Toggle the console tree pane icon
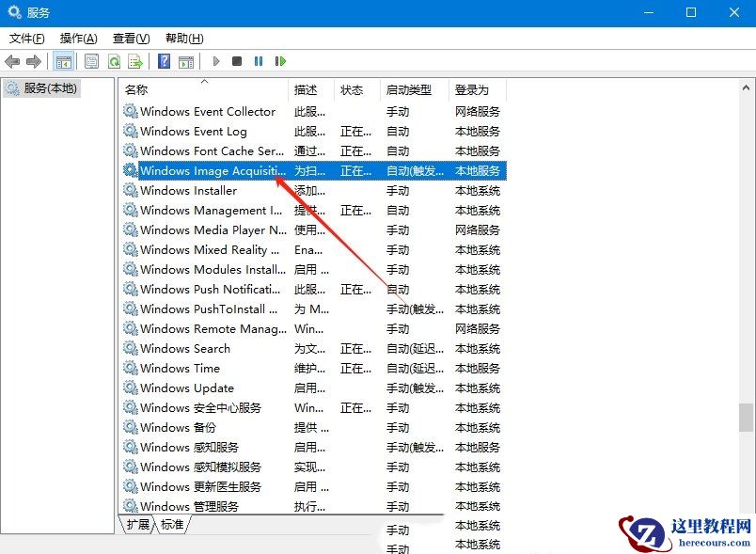Screen dimensions: 756x554 click(62, 61)
